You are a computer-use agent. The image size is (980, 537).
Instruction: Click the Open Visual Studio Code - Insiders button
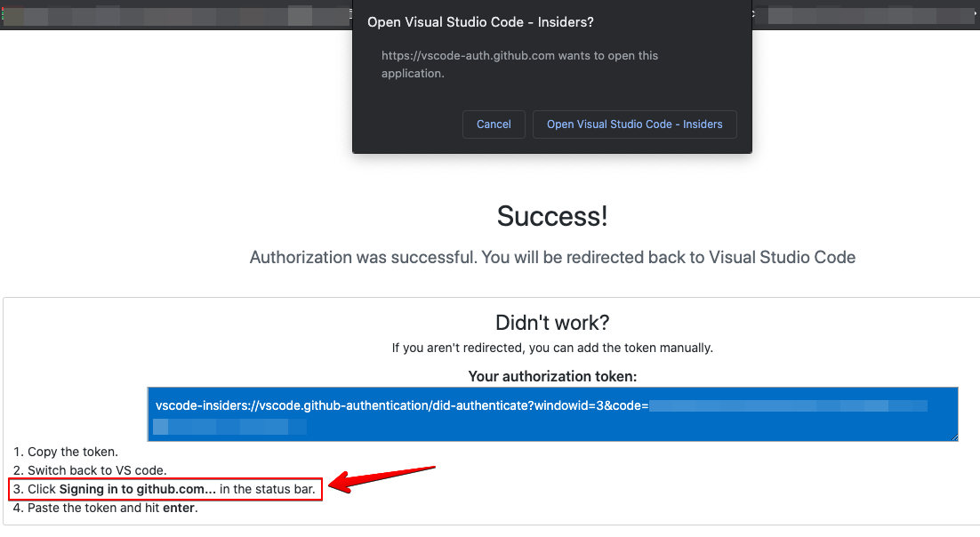pyautogui.click(x=634, y=124)
